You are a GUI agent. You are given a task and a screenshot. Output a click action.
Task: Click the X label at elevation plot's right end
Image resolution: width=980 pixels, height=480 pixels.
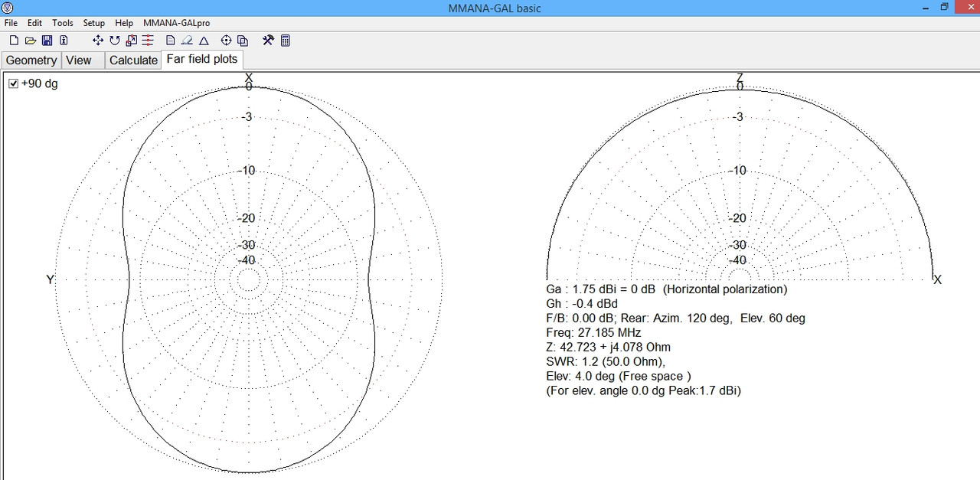(x=937, y=280)
